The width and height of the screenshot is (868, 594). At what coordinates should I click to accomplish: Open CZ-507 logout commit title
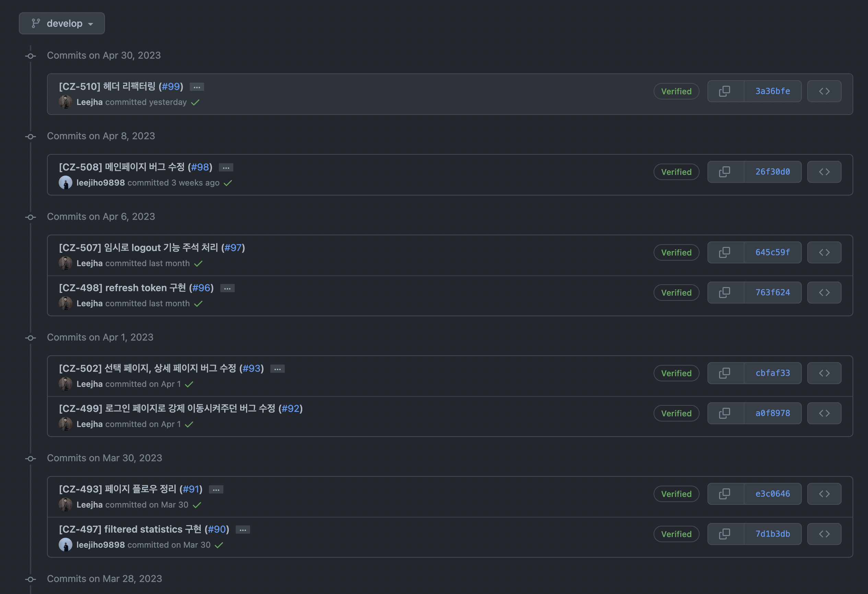coord(139,248)
